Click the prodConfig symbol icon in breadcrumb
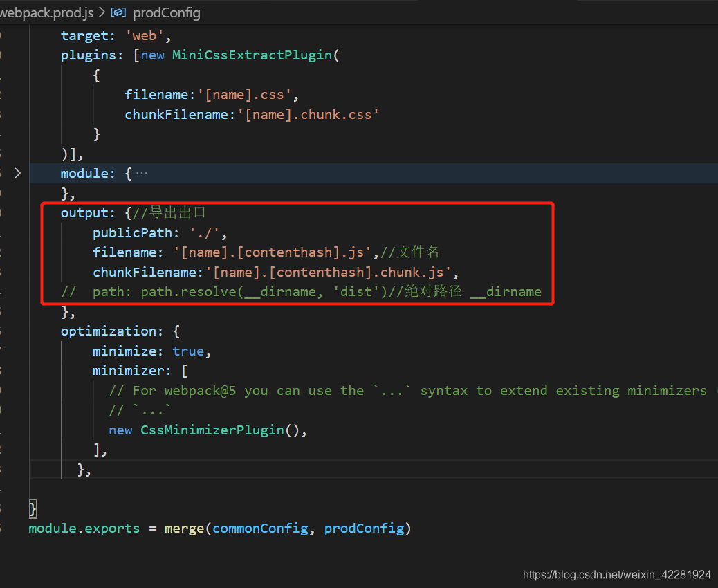The width and height of the screenshot is (718, 588). point(118,12)
